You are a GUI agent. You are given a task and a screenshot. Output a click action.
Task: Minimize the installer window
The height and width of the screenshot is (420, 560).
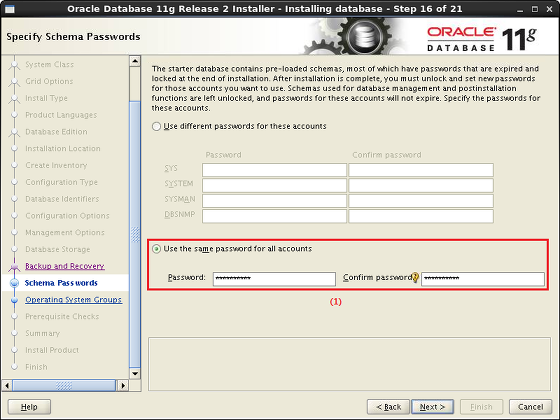tap(520, 9)
